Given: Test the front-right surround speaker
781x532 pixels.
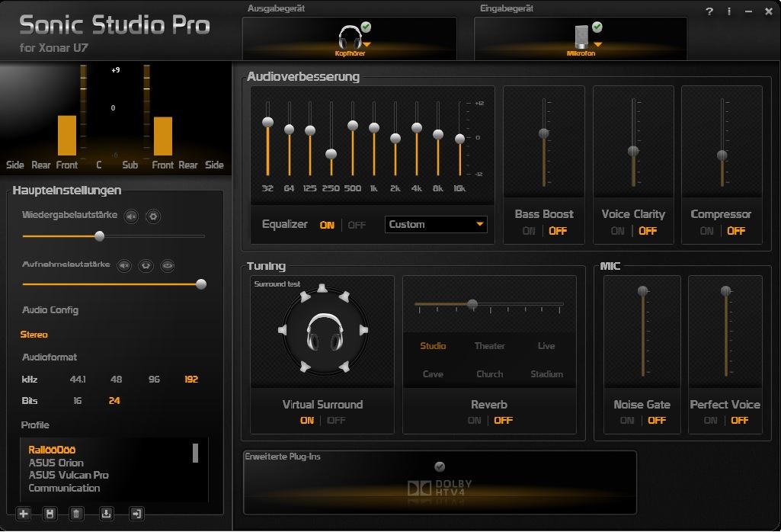Looking at the screenshot, I should tap(344, 297).
